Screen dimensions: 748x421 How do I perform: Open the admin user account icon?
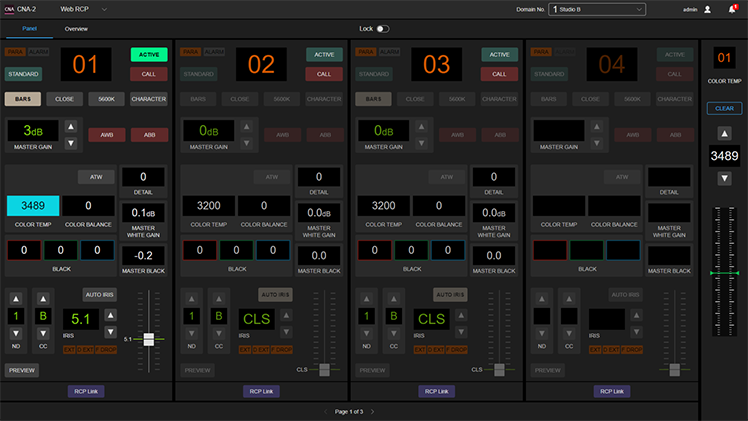(x=708, y=9)
